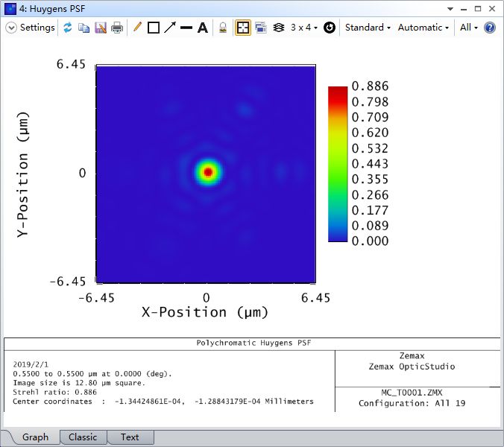Open the Standard dropdown
The height and width of the screenshot is (447, 504).
(368, 28)
